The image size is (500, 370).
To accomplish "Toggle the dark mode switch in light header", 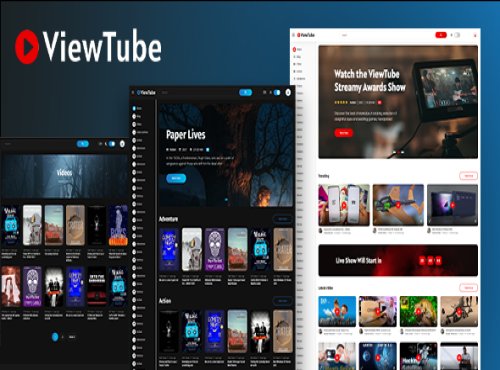I will 457,35.
